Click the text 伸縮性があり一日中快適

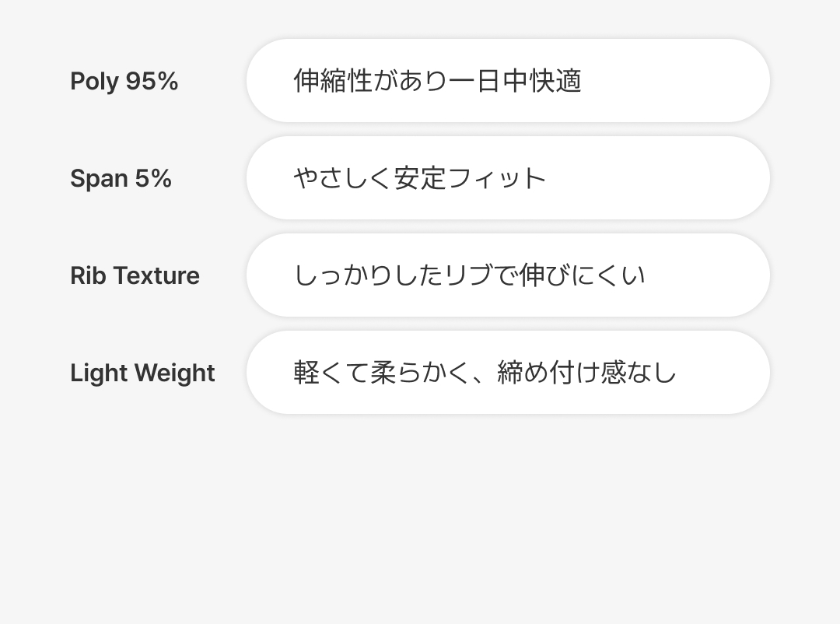(437, 81)
